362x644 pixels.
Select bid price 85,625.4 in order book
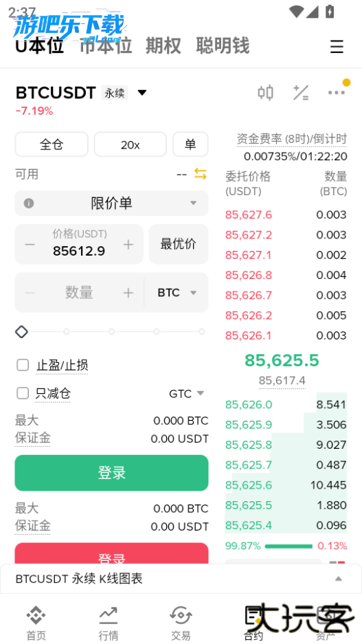[249, 525]
